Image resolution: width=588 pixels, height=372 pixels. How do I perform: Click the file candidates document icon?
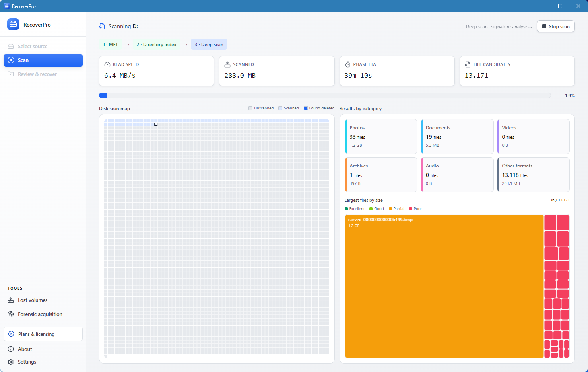[x=468, y=64]
